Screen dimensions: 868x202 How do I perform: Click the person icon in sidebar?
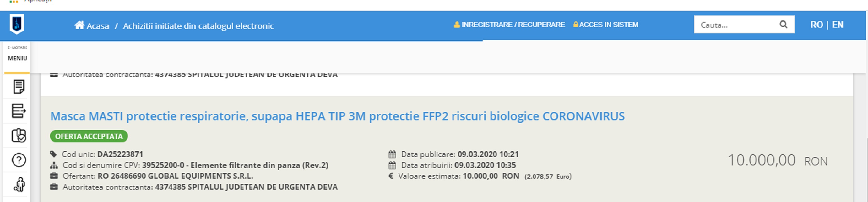point(19,184)
